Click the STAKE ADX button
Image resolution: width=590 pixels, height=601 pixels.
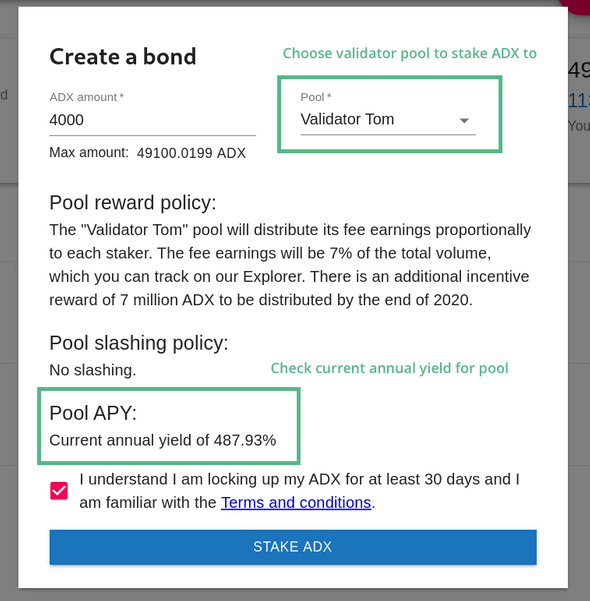pyautogui.click(x=293, y=547)
